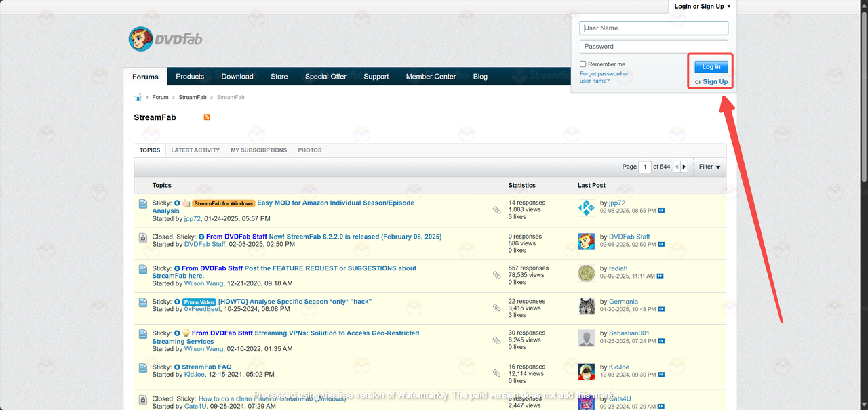Screen dimensions: 868x410
Task: Open jpp72's avatar in Last Post column
Action: pyautogui.click(x=587, y=208)
